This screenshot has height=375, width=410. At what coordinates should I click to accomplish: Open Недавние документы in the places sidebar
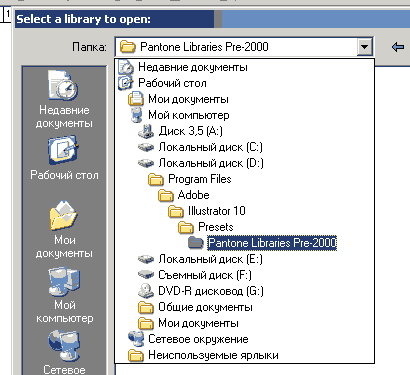click(64, 99)
